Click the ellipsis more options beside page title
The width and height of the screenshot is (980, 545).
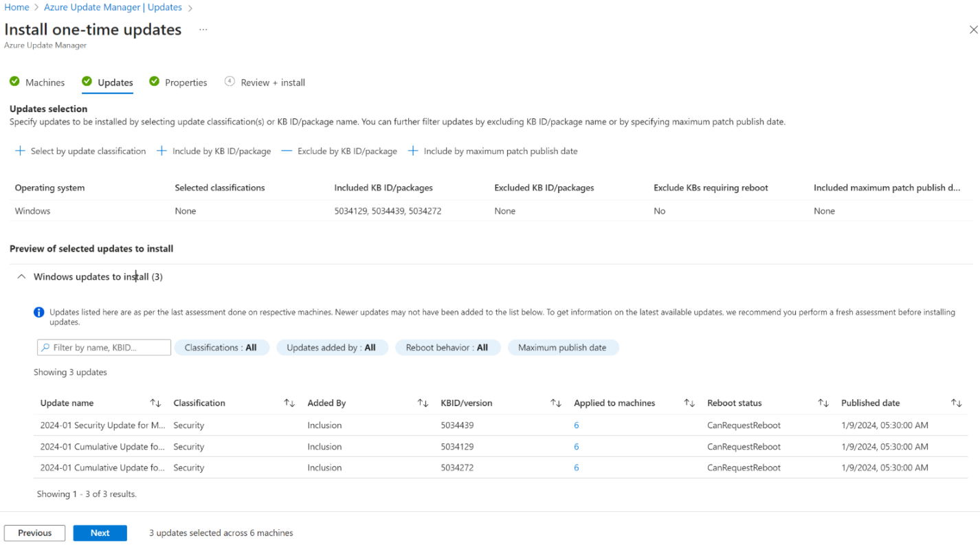click(203, 30)
